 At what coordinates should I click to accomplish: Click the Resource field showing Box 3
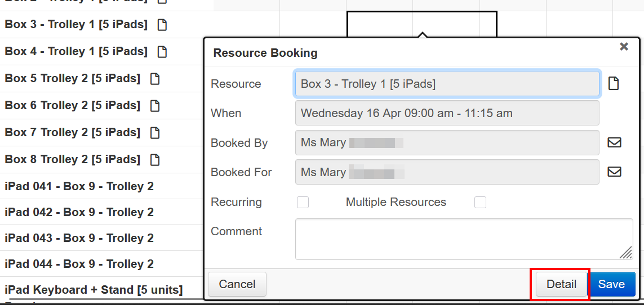[x=447, y=84]
